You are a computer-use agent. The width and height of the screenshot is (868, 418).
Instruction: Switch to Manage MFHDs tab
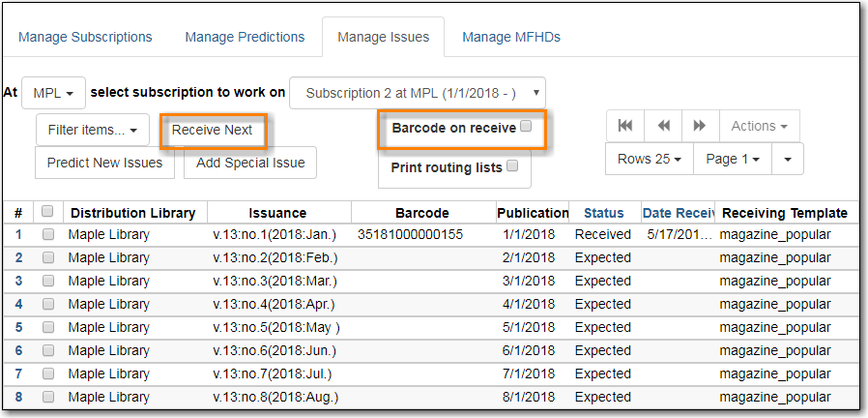510,37
